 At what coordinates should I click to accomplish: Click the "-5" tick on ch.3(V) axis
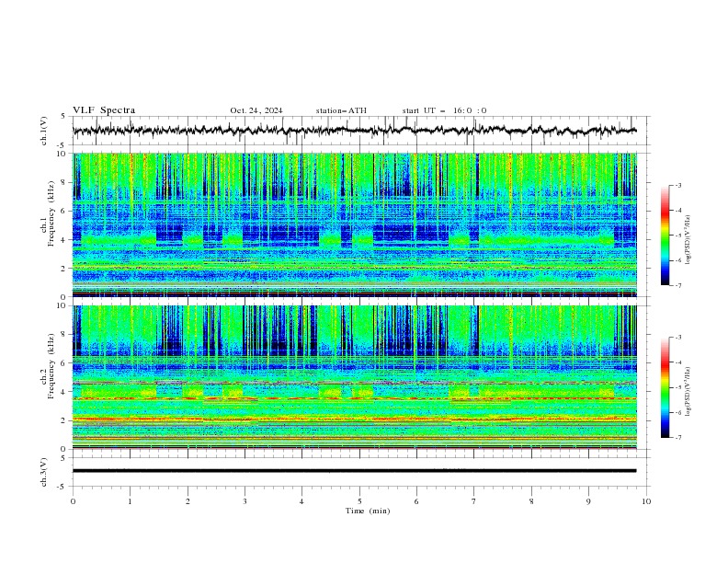[63, 487]
